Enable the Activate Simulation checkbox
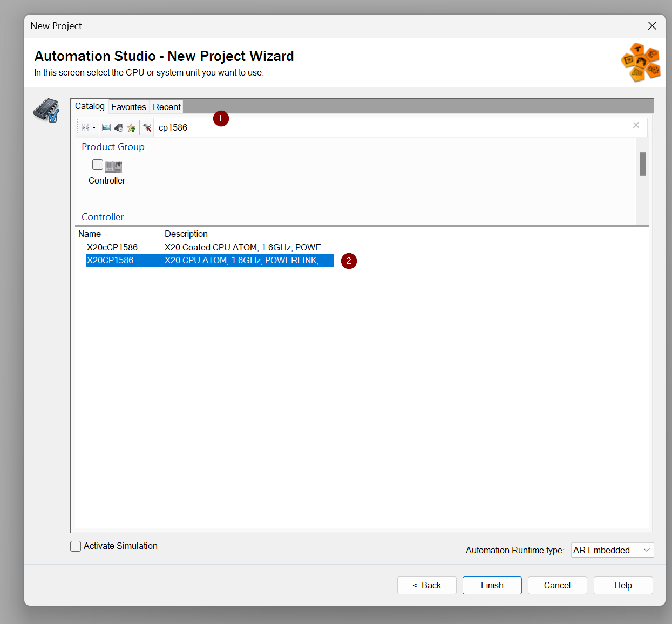The image size is (672, 624). pos(76,546)
